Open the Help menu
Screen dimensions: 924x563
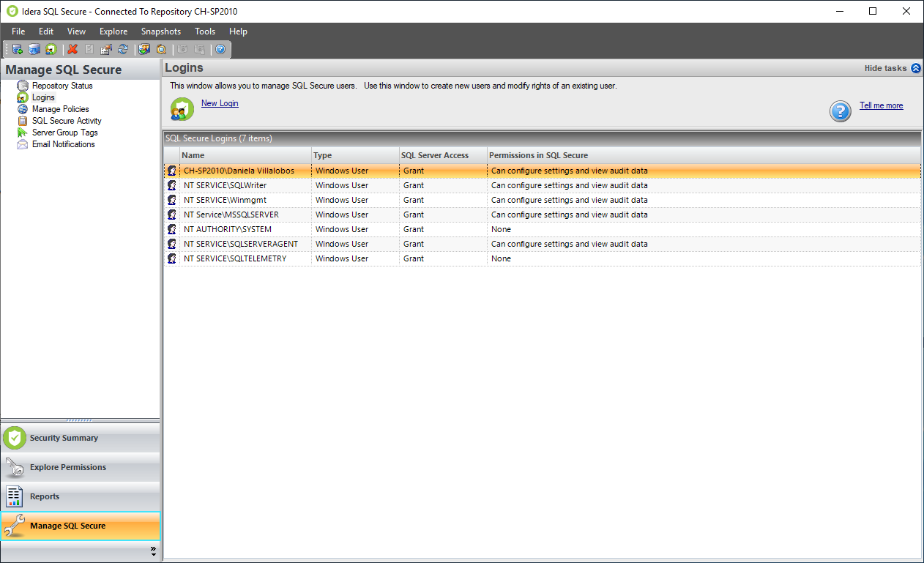[x=238, y=31]
